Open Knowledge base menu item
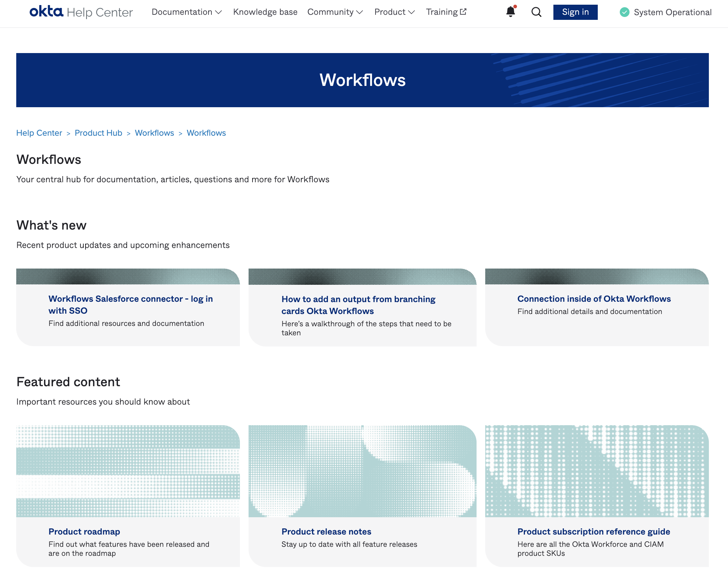 click(x=265, y=12)
